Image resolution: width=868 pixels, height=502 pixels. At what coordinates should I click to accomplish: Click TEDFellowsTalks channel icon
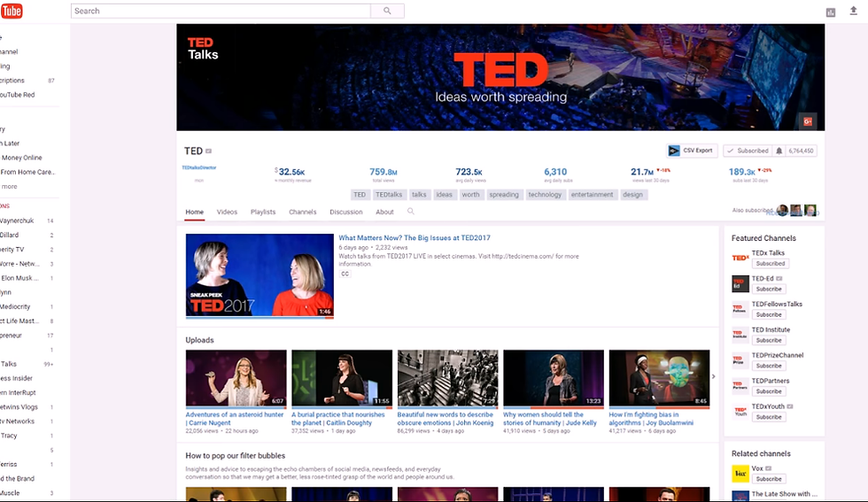(740, 309)
